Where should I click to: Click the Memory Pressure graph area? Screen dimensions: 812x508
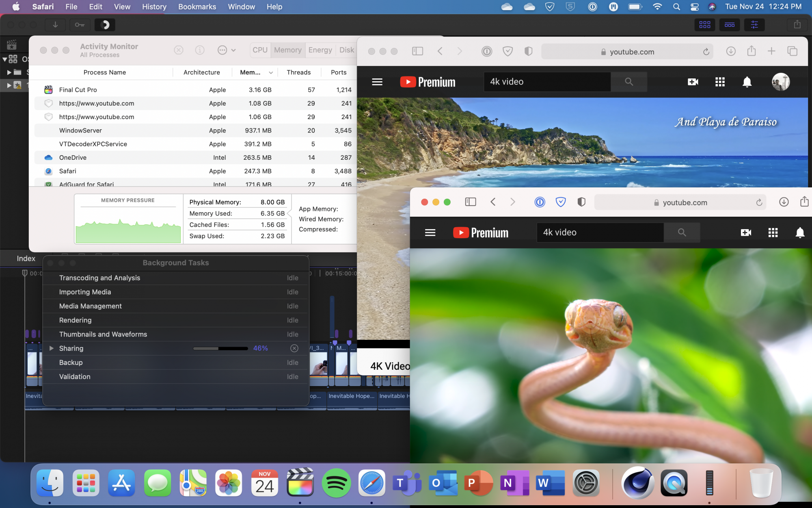(x=127, y=225)
